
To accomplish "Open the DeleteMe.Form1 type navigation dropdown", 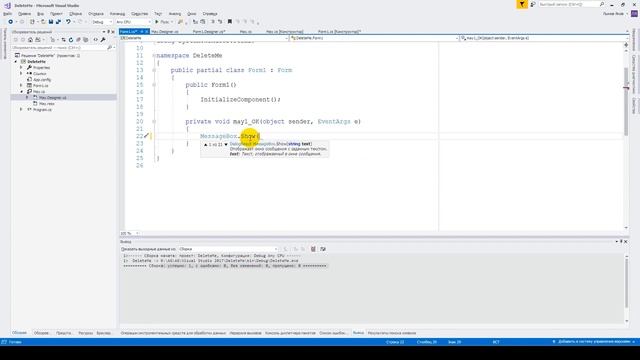I will click(375, 38).
